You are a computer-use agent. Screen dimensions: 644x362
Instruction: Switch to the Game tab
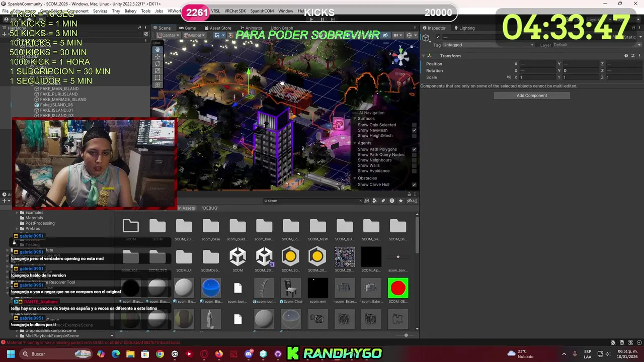coord(188,28)
